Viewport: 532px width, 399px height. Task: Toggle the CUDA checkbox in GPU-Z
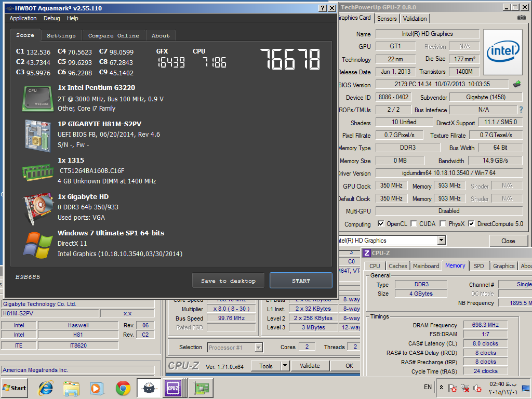tap(414, 223)
